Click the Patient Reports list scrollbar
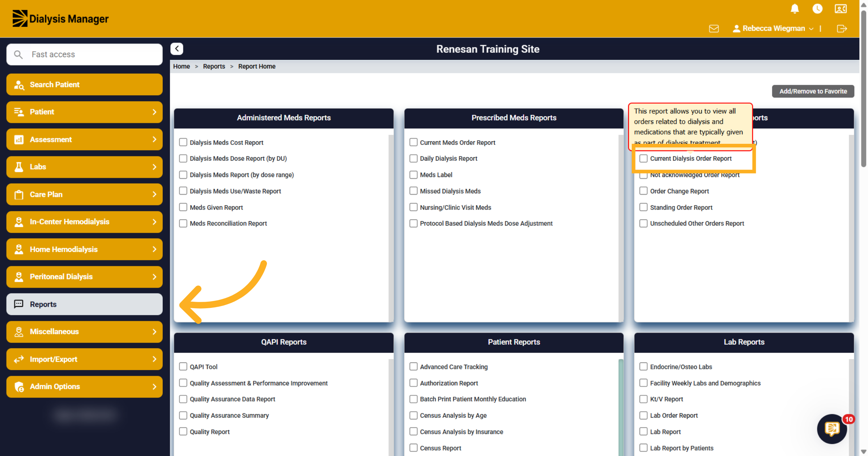The image size is (868, 456). pyautogui.click(x=621, y=408)
